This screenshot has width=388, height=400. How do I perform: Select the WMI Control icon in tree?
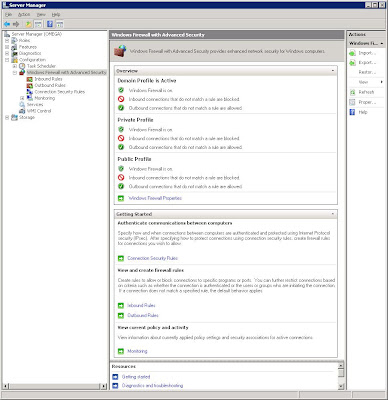(22, 111)
